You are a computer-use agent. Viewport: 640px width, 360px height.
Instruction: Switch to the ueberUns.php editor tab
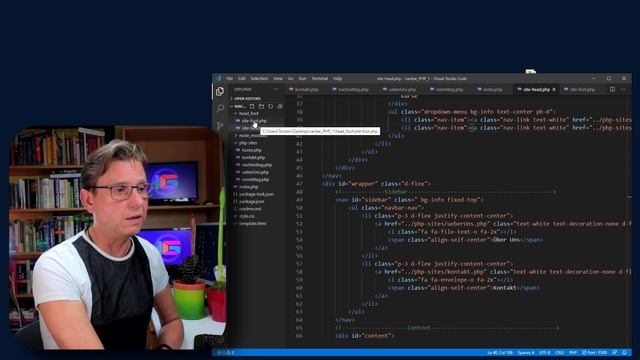[400, 89]
